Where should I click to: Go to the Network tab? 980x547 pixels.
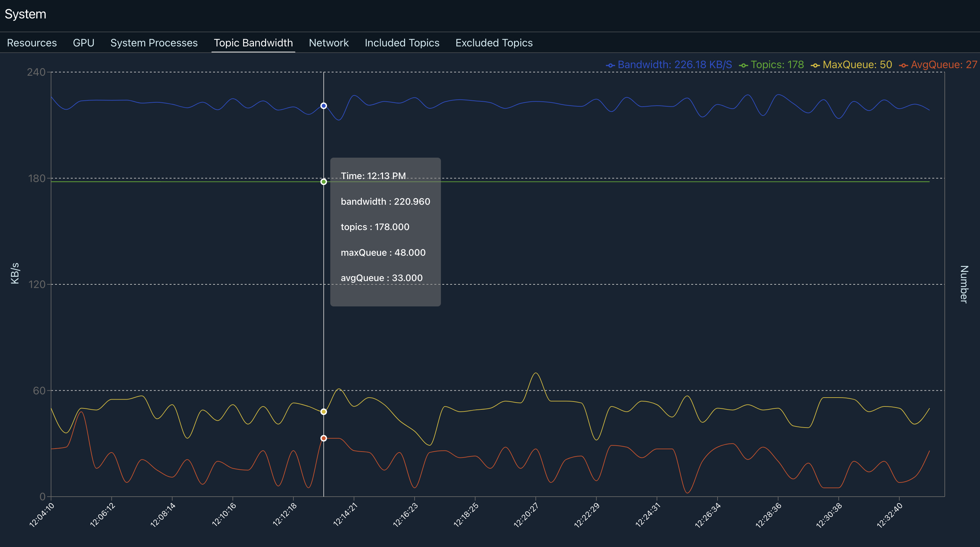click(328, 42)
